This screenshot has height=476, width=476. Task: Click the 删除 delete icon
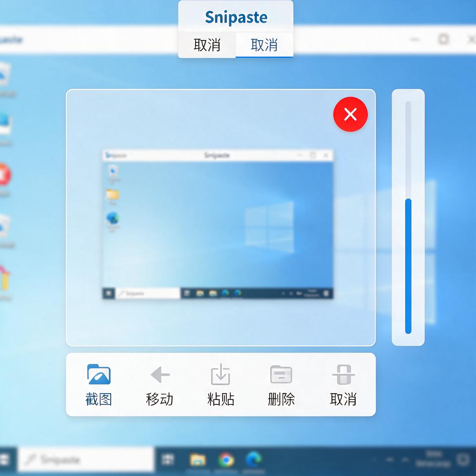coord(281,374)
